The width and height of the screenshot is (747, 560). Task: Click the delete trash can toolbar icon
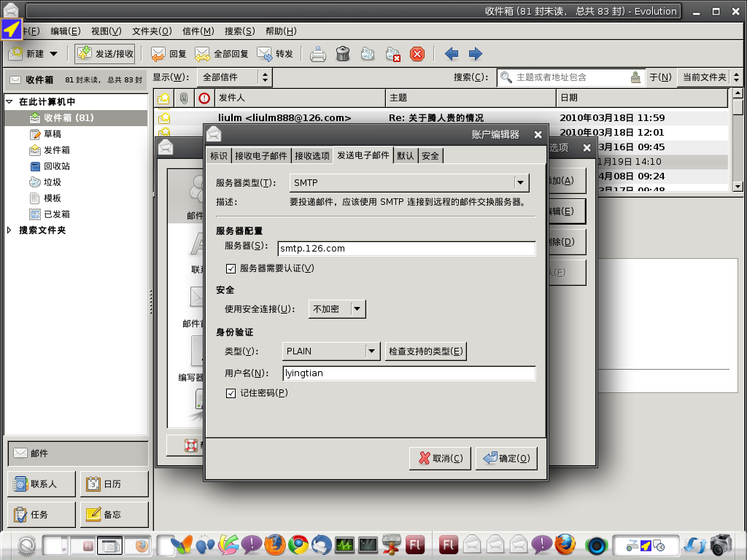pos(343,54)
